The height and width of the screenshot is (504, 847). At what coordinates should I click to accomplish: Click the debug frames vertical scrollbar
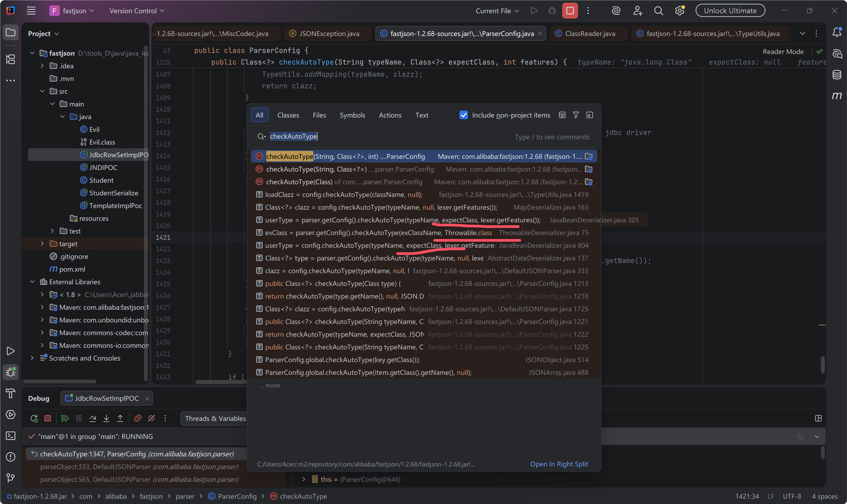(823, 452)
